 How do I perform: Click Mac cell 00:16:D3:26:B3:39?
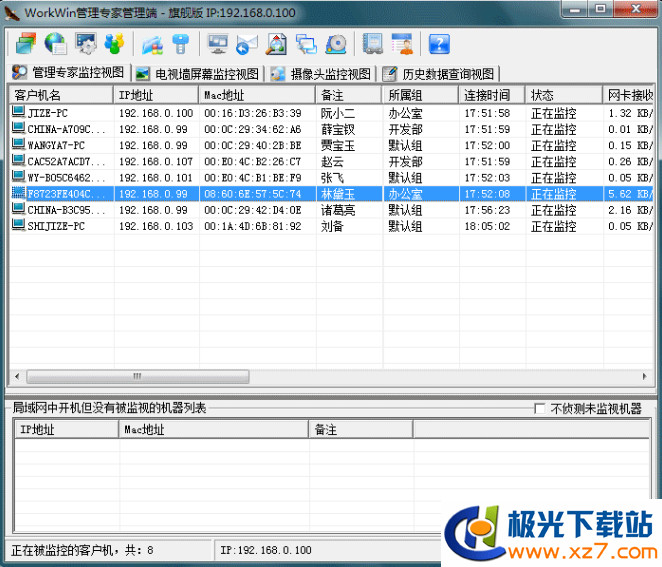(252, 113)
